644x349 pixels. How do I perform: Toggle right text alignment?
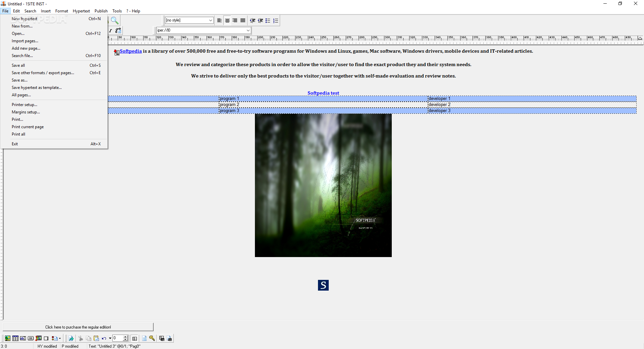tap(235, 20)
